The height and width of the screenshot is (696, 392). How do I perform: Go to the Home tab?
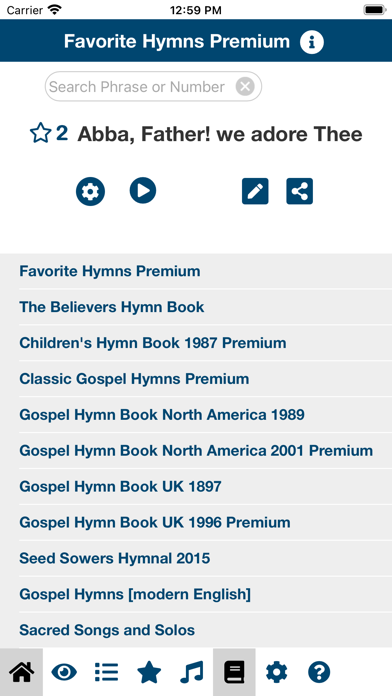coord(21,672)
